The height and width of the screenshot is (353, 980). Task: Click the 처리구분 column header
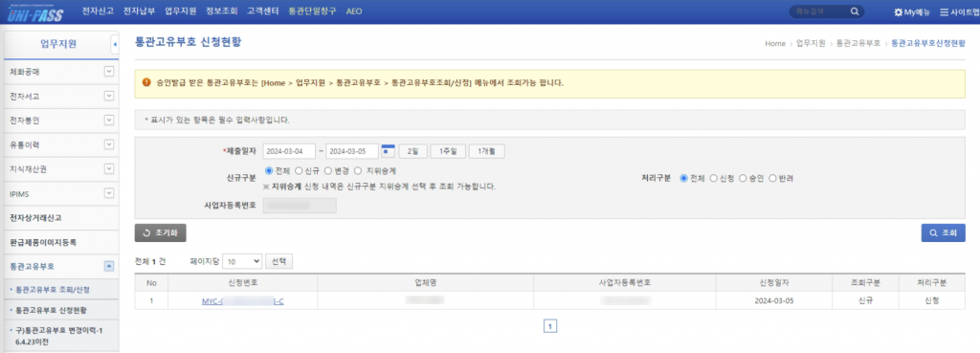[x=932, y=283]
